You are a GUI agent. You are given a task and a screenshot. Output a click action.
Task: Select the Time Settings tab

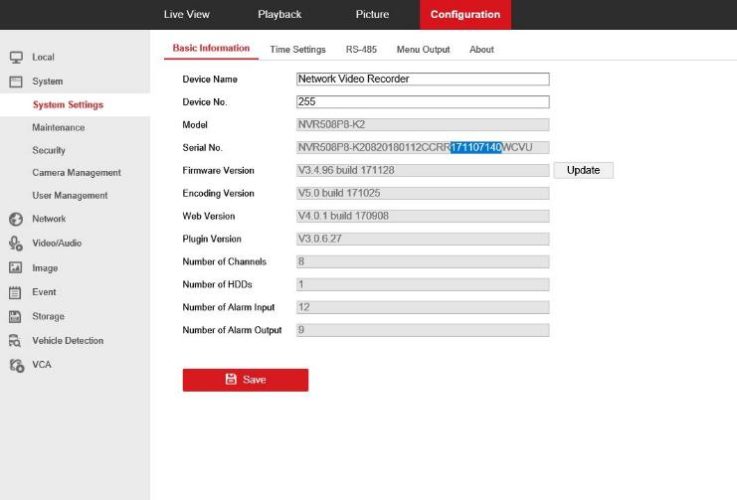point(298,49)
